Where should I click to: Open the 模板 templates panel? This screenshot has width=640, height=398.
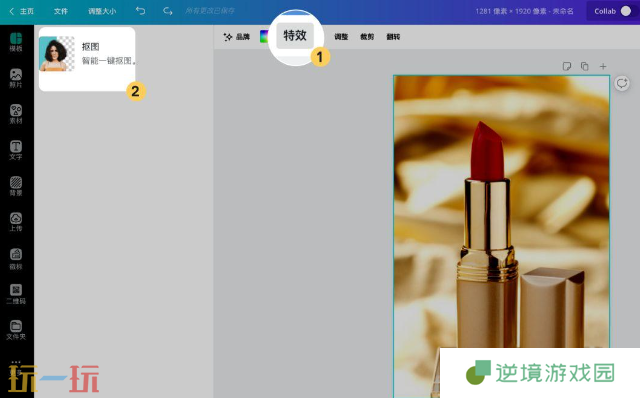point(16,42)
